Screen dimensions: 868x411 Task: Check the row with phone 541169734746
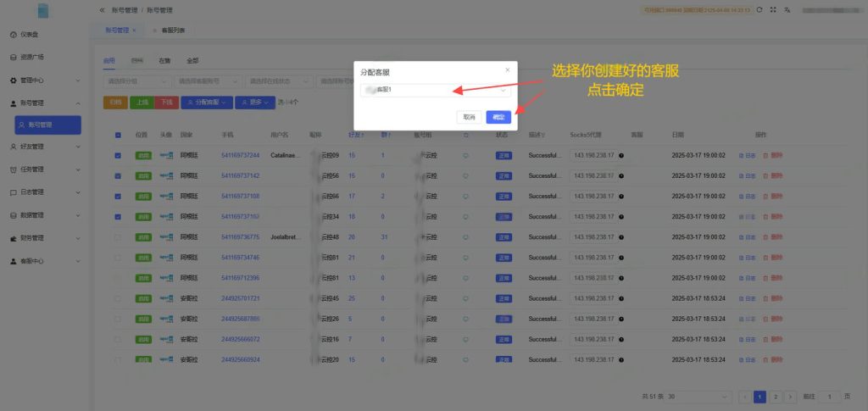(118, 258)
